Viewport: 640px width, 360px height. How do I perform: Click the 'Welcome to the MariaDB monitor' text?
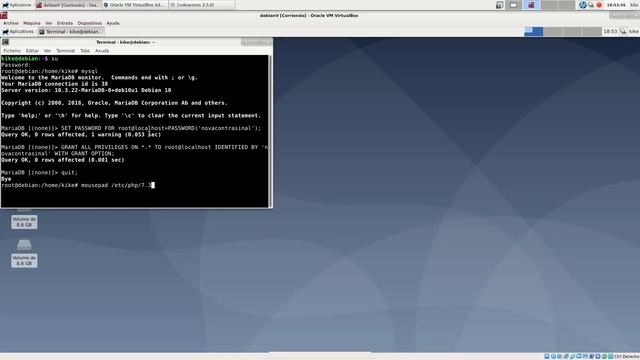(100, 78)
